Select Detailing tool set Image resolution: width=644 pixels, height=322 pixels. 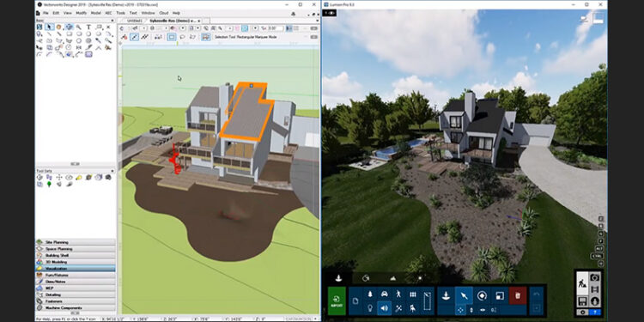[x=76, y=295]
